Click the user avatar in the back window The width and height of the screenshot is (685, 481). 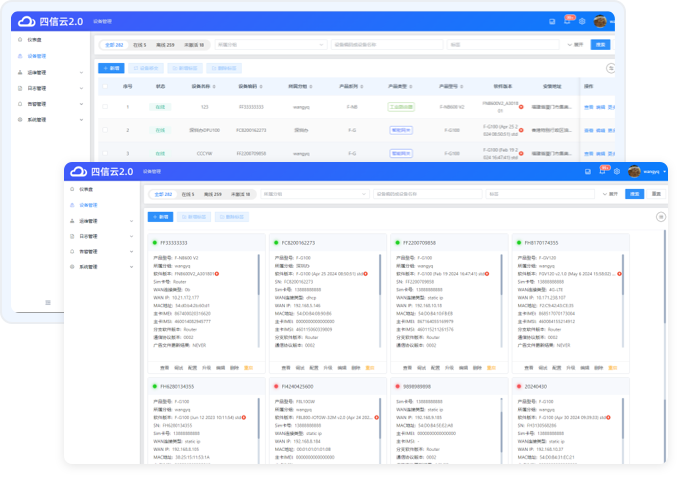[x=600, y=21]
